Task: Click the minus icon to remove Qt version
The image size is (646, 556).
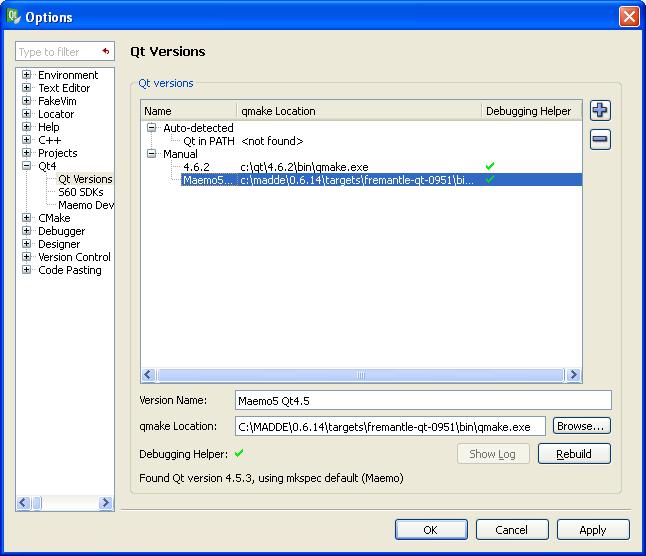Action: pyautogui.click(x=600, y=140)
